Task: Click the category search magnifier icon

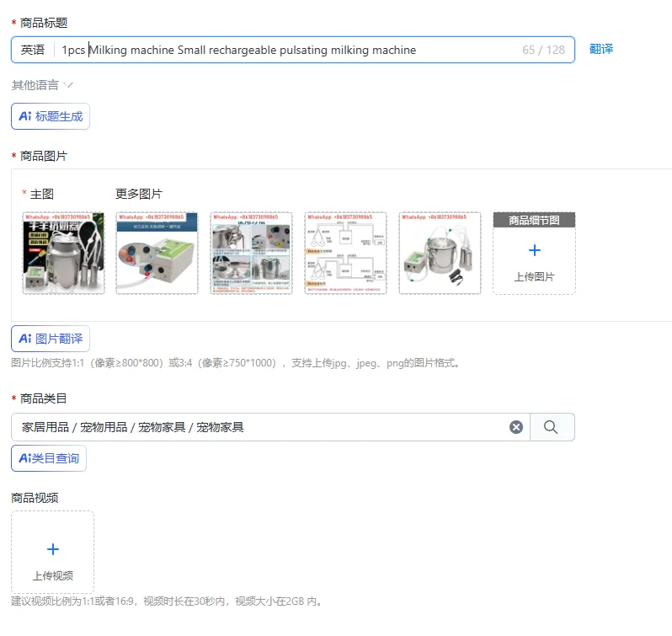Action: [x=551, y=427]
